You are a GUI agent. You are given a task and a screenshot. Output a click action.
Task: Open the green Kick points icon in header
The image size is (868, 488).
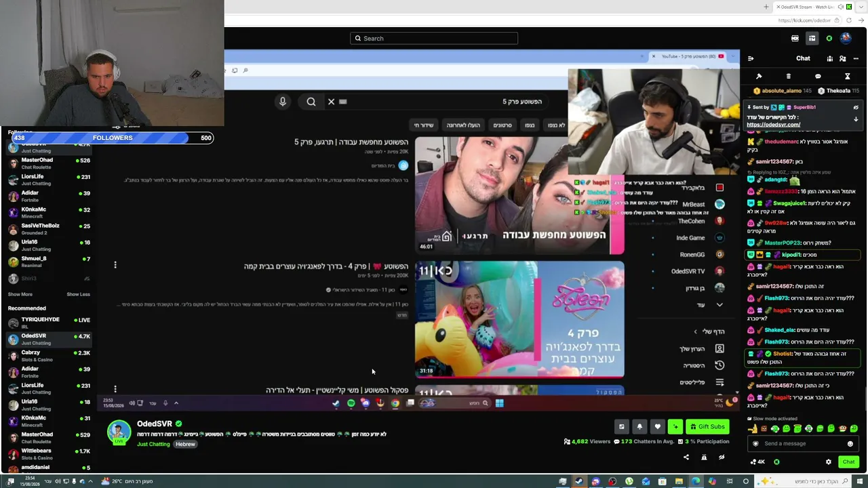(x=829, y=39)
